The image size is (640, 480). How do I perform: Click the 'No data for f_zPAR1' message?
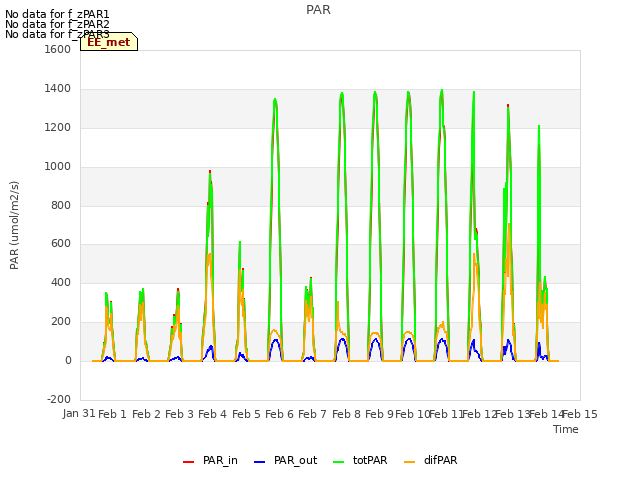tap(57, 14)
